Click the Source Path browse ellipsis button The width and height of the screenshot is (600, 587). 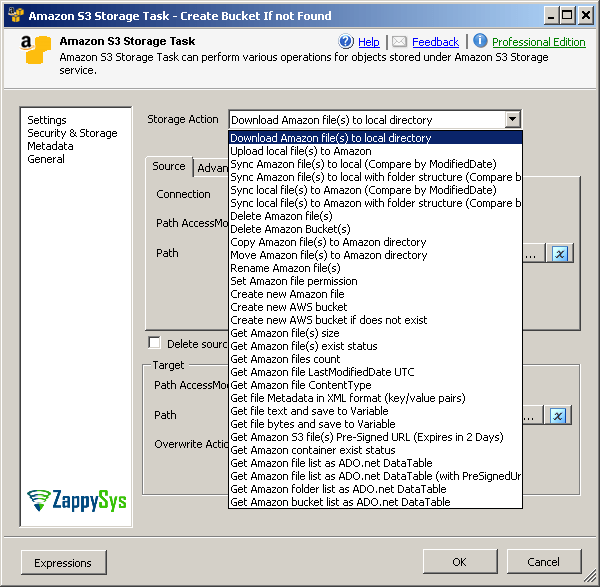coord(533,253)
